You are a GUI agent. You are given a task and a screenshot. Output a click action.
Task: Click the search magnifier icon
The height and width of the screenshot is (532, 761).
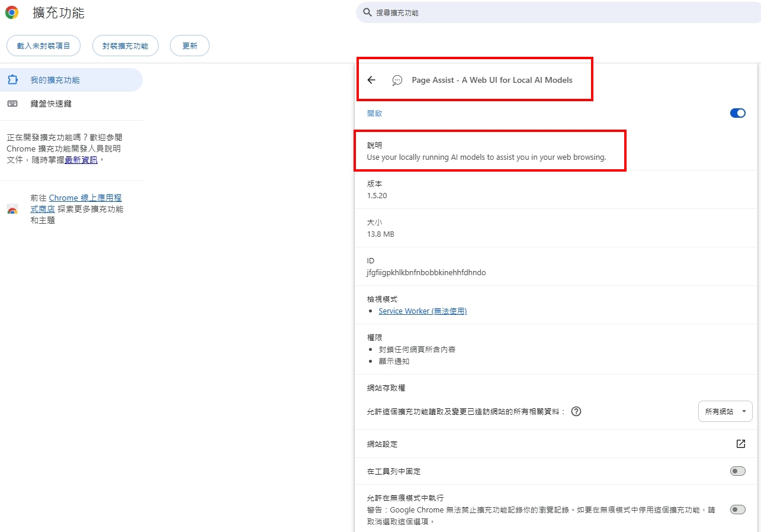(x=368, y=12)
